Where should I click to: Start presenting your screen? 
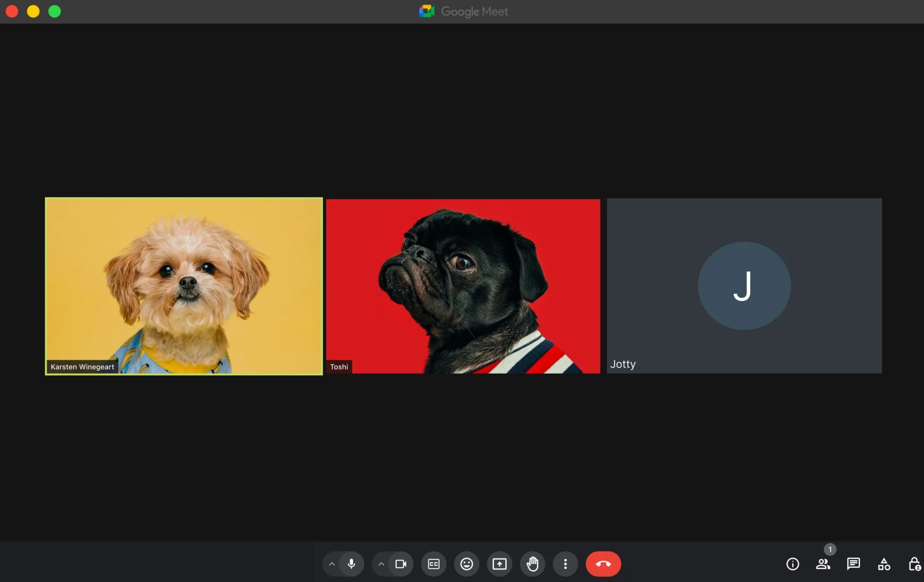[499, 564]
